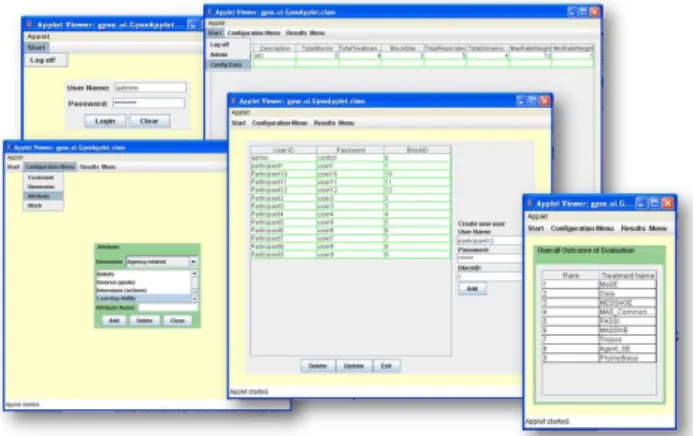Focus the Attribute Name input field
The width and height of the screenshot is (693, 436).
click(168, 307)
